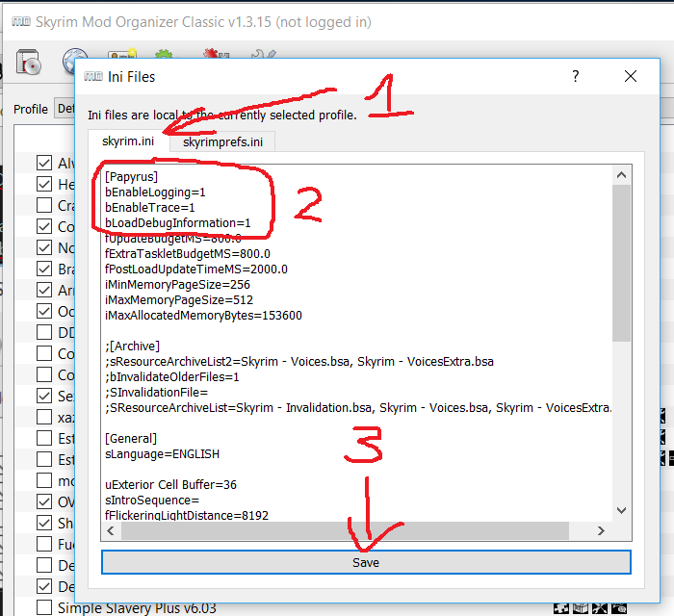This screenshot has height=616, width=674.
Task: Switch to the skyrim.ini tab
Action: [128, 141]
